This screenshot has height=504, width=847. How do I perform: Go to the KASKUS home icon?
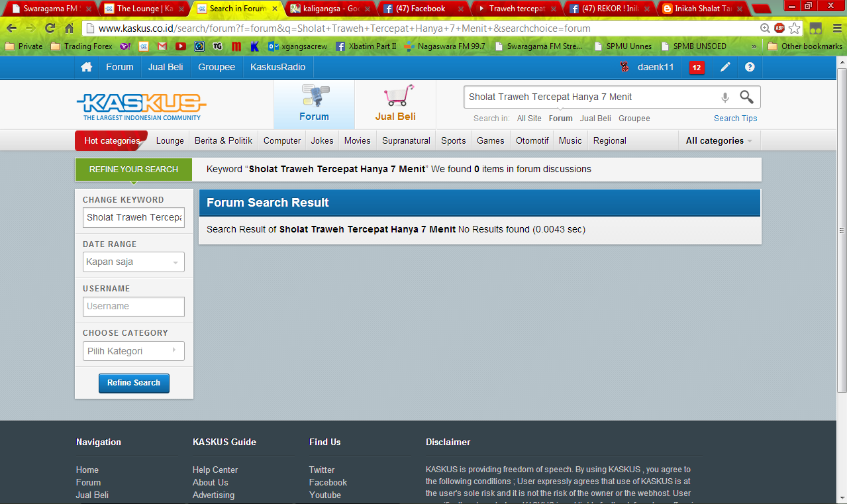click(x=86, y=68)
